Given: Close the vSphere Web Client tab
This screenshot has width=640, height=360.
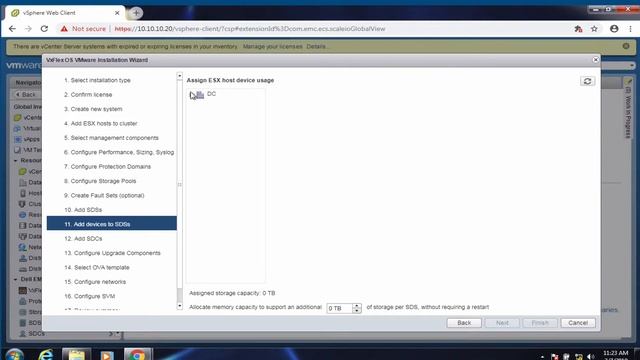Looking at the screenshot, I should pyautogui.click(x=117, y=13).
